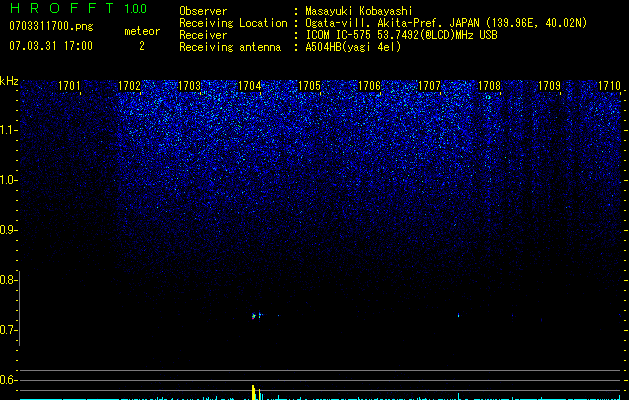Click the A504HB(yagi 4el) antenna text
629x400 pixels.
pyautogui.click(x=353, y=47)
